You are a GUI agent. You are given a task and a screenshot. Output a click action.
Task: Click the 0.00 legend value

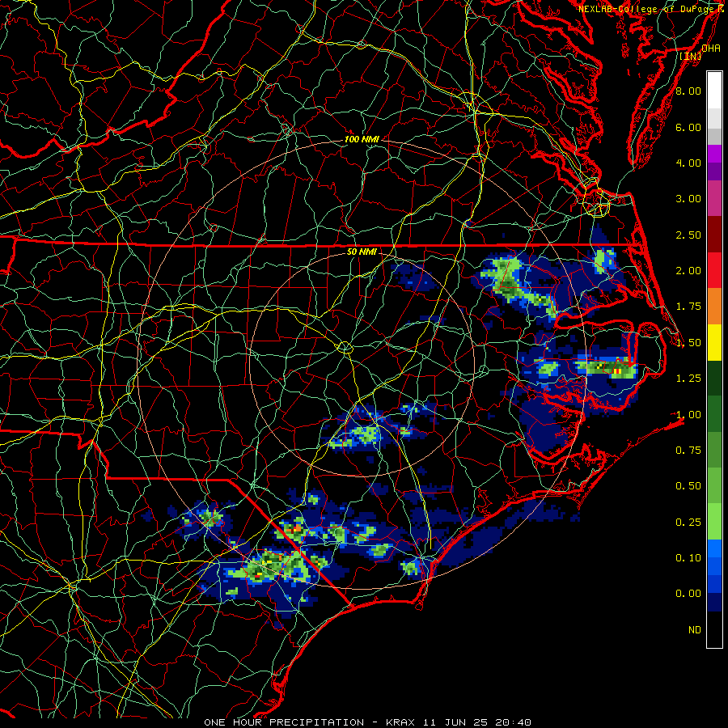688,594
